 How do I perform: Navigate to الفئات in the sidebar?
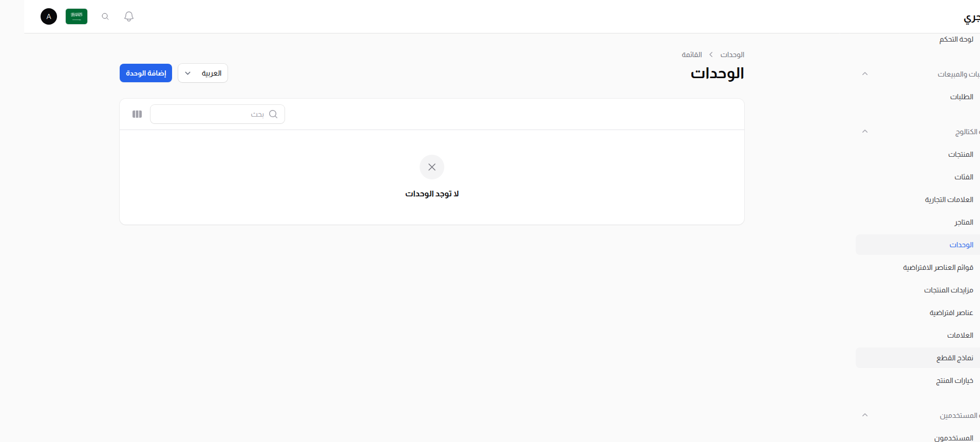point(964,177)
